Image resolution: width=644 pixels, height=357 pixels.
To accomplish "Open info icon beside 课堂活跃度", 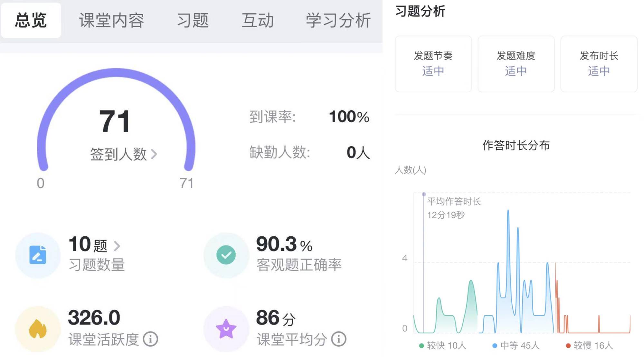I will [150, 339].
